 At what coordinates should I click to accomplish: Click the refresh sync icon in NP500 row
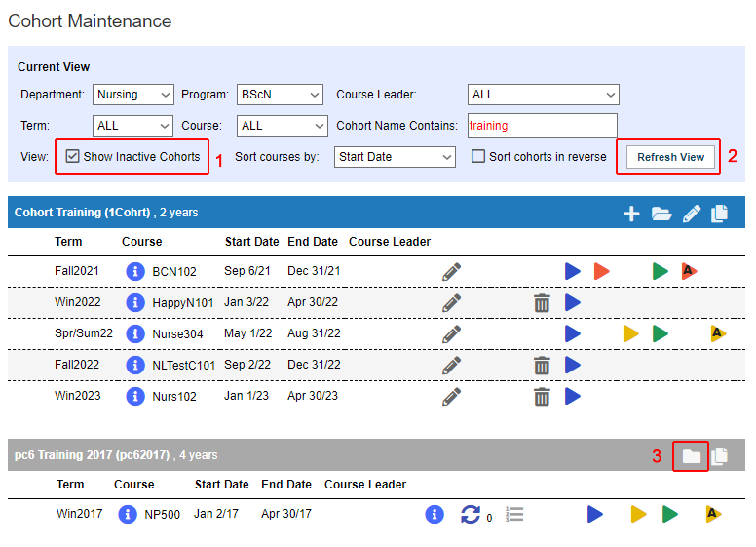(x=471, y=514)
